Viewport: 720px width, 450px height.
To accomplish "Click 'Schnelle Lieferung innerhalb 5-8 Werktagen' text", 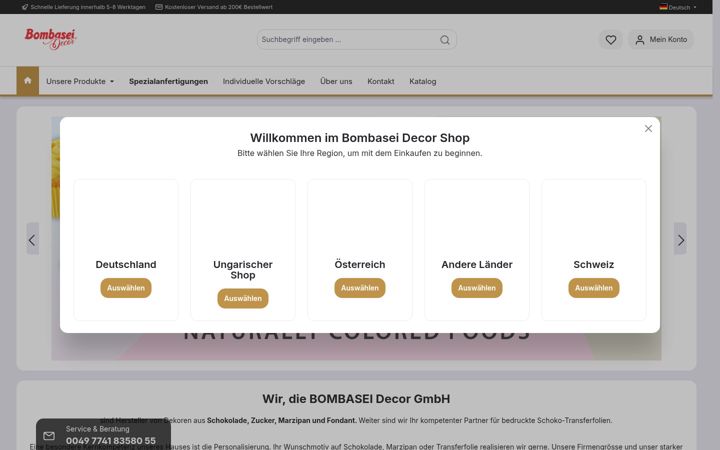I will tap(88, 7).
